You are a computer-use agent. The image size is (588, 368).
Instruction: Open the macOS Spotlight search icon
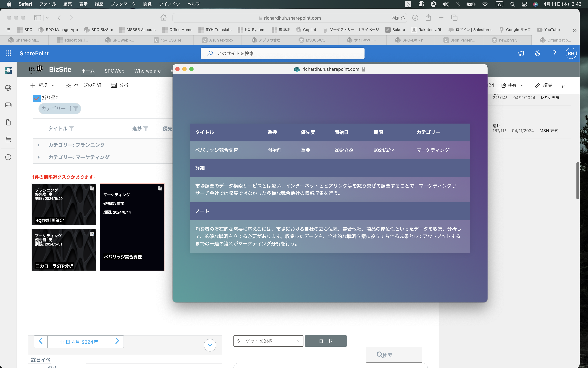[x=512, y=4]
